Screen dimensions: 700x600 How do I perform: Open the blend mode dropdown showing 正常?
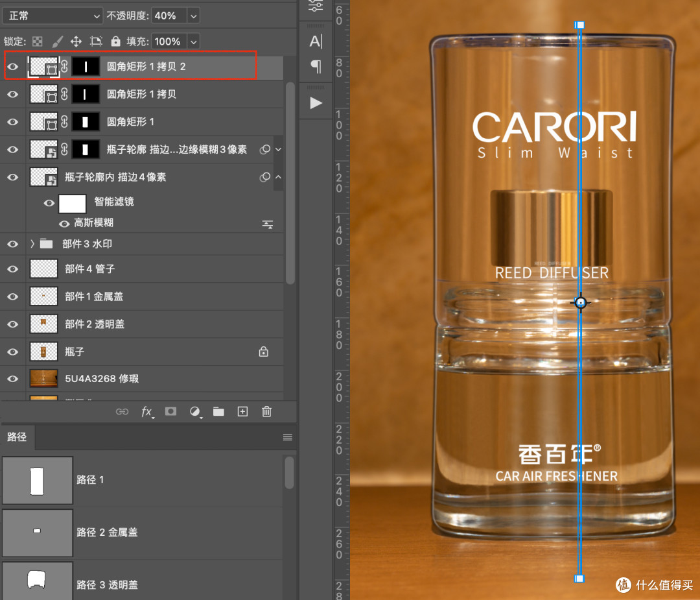[52, 16]
